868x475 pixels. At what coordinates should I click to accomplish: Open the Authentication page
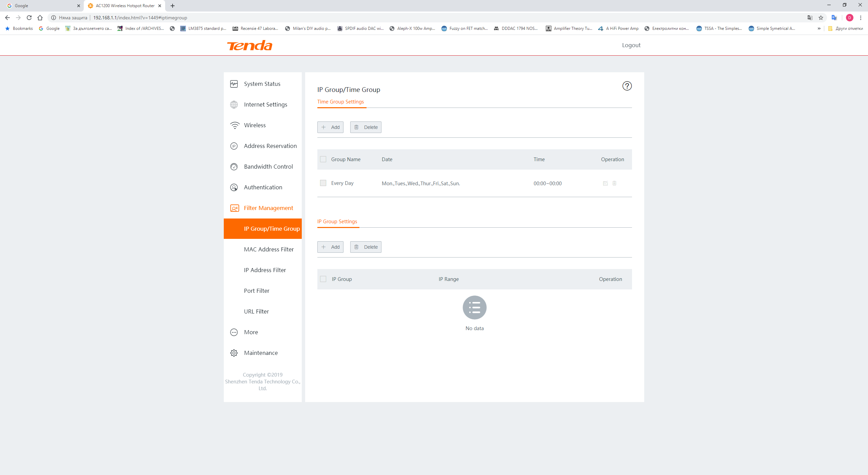point(263,187)
